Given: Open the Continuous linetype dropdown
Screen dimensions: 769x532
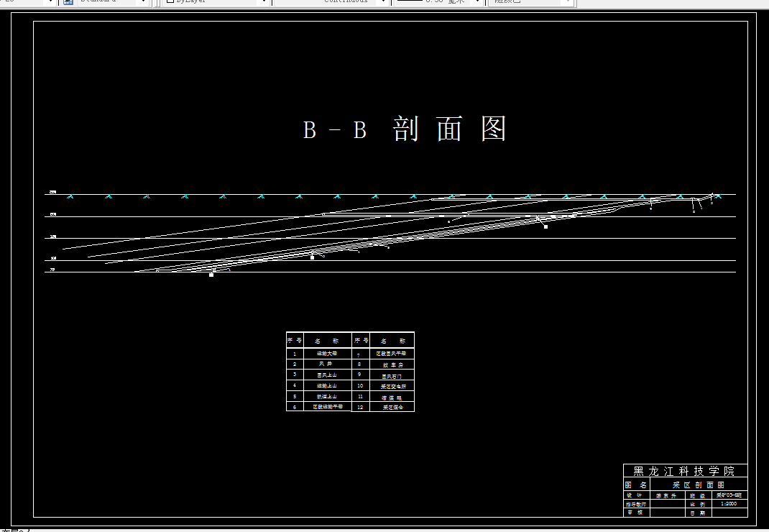Looking at the screenshot, I should click(x=332, y=1).
